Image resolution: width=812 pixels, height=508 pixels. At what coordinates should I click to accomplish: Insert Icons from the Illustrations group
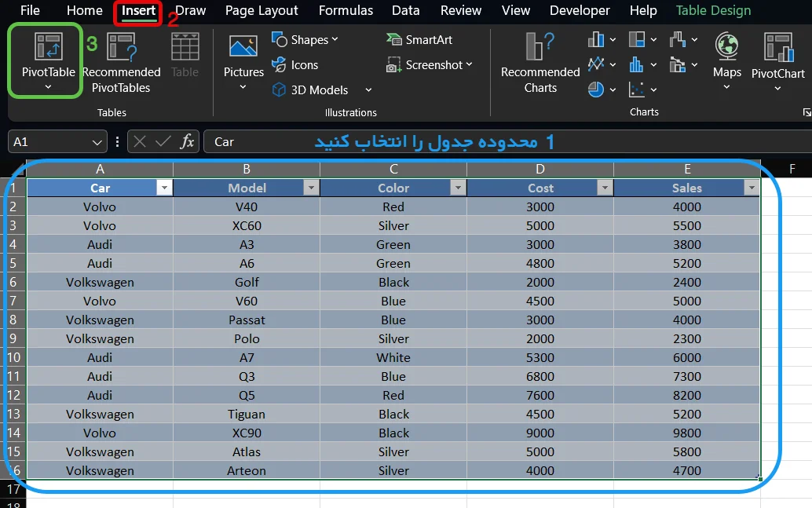295,64
